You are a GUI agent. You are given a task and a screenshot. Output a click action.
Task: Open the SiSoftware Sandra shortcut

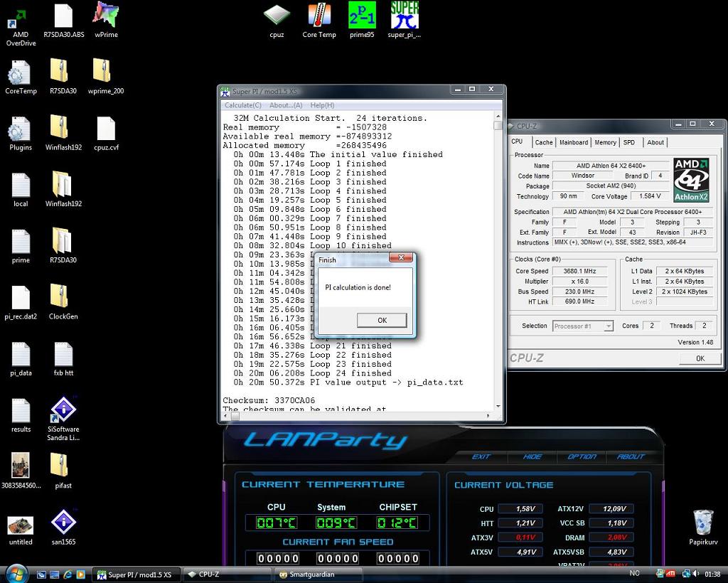(x=63, y=419)
